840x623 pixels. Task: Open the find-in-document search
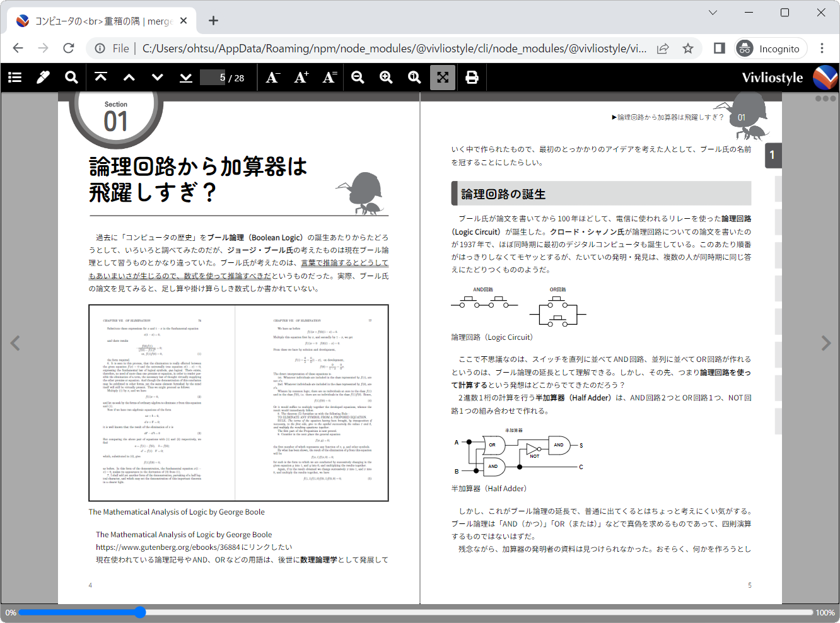(71, 77)
